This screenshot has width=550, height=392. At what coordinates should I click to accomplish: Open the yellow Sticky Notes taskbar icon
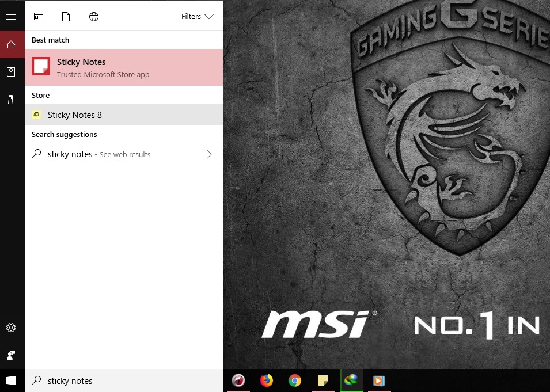[323, 380]
